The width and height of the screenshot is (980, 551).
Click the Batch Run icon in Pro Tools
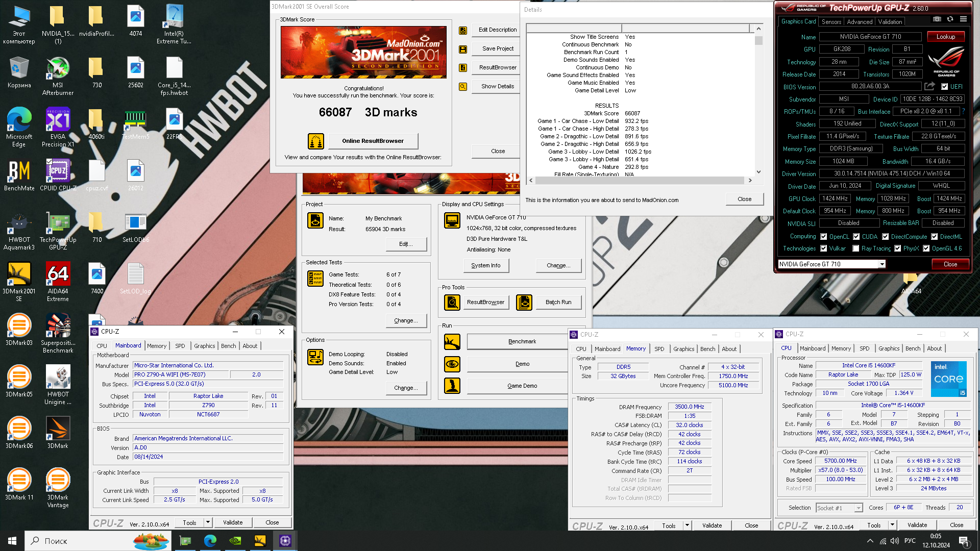pos(524,303)
